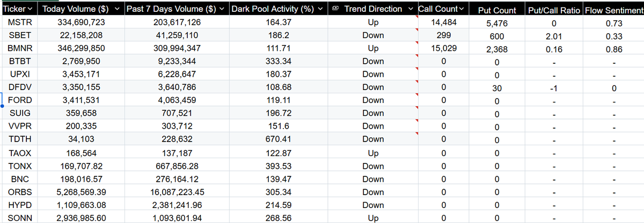
Task: Click today volume cell 334,690,723
Action: coord(81,23)
